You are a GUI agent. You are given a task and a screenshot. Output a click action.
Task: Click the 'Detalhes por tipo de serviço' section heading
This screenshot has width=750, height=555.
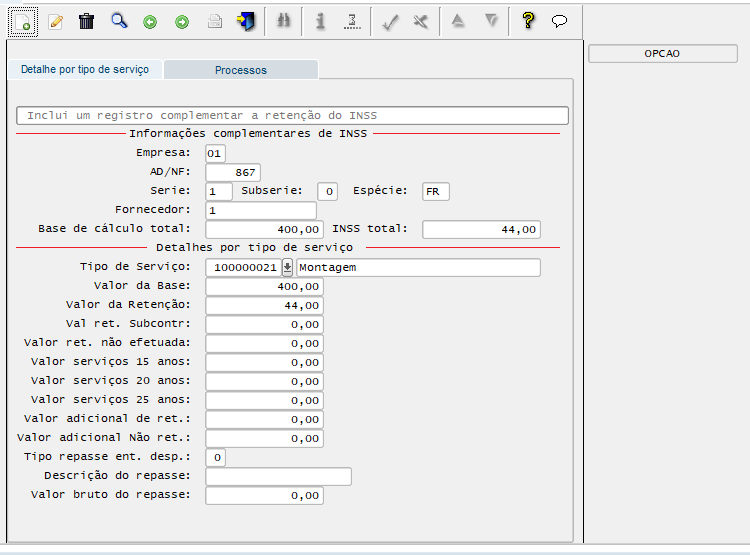pyautogui.click(x=254, y=247)
